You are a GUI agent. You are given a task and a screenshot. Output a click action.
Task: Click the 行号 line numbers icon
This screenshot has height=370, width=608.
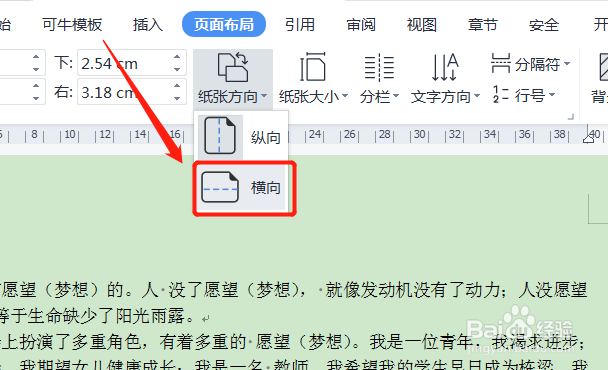tap(501, 94)
